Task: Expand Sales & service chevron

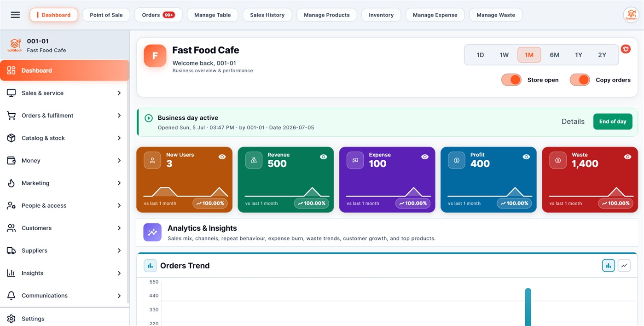Action: coord(119,93)
